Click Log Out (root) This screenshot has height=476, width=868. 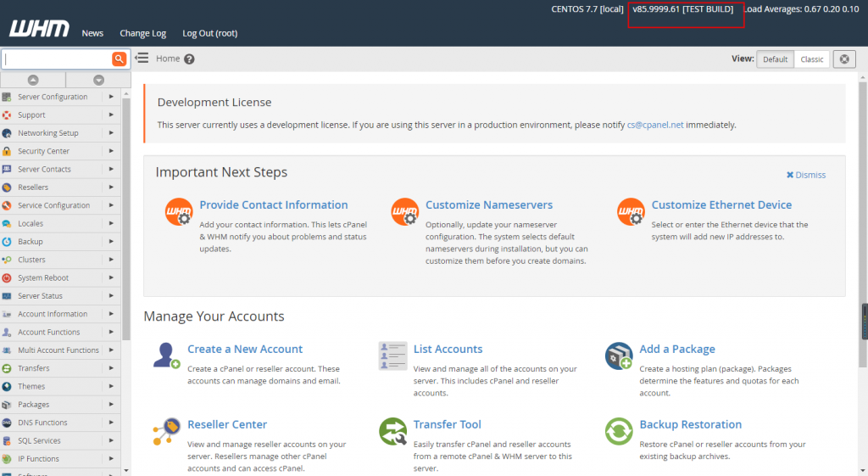click(210, 33)
